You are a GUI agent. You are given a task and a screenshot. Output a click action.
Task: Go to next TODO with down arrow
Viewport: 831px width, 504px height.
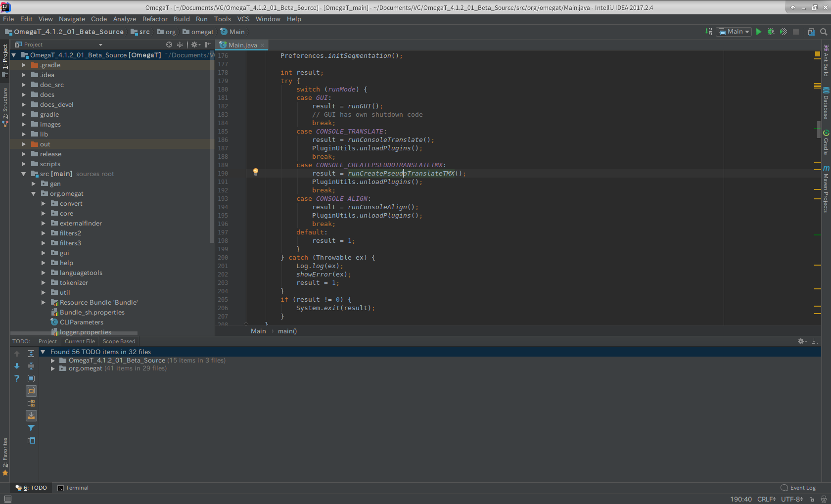[17, 366]
